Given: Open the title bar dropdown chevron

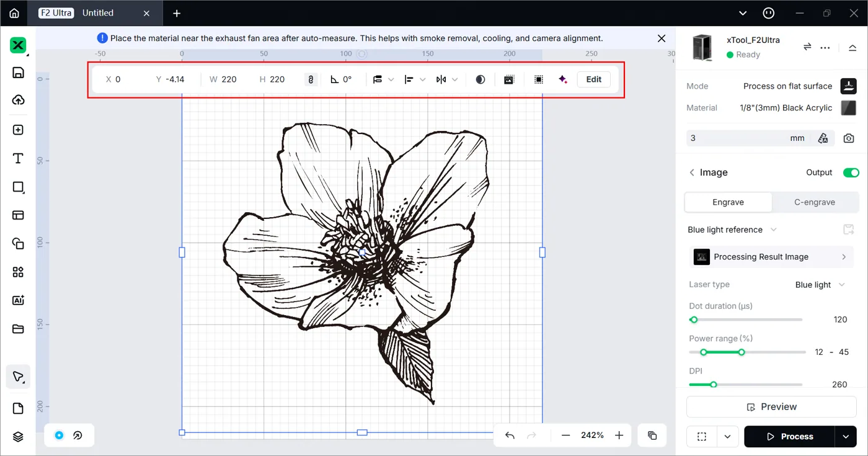Looking at the screenshot, I should click(743, 13).
